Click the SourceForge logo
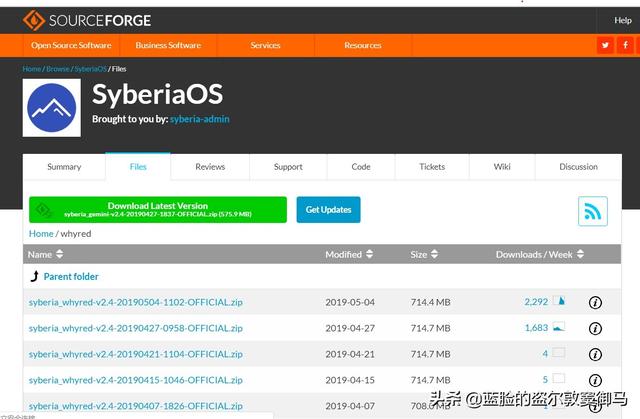 coord(87,20)
